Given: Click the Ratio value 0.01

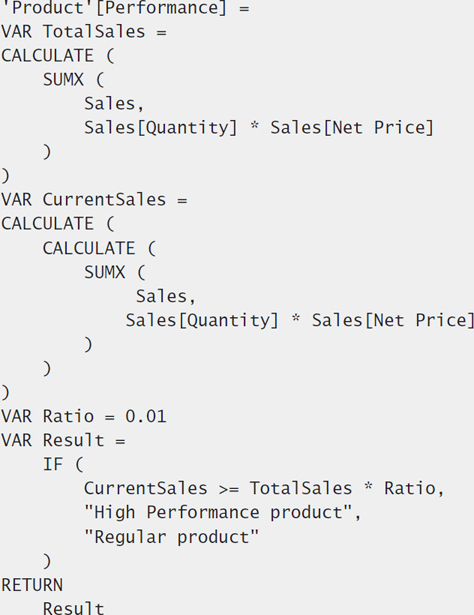Looking at the screenshot, I should [x=146, y=417].
